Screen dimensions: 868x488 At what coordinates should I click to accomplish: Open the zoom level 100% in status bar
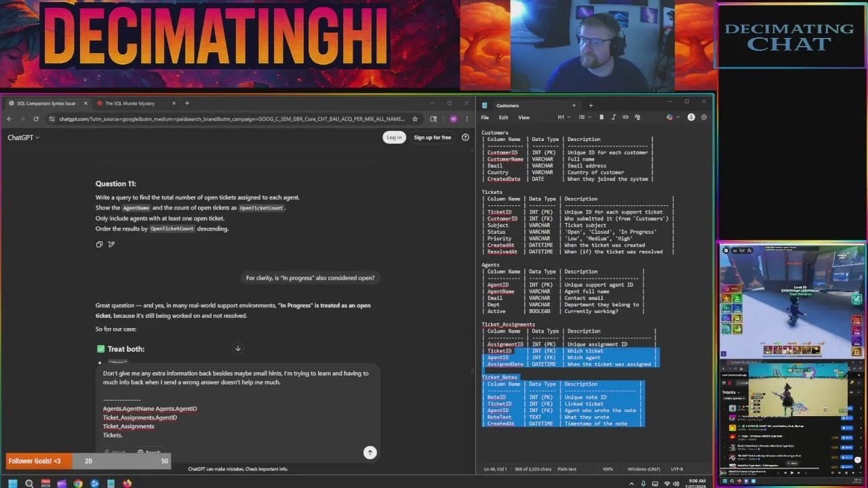tap(608, 469)
